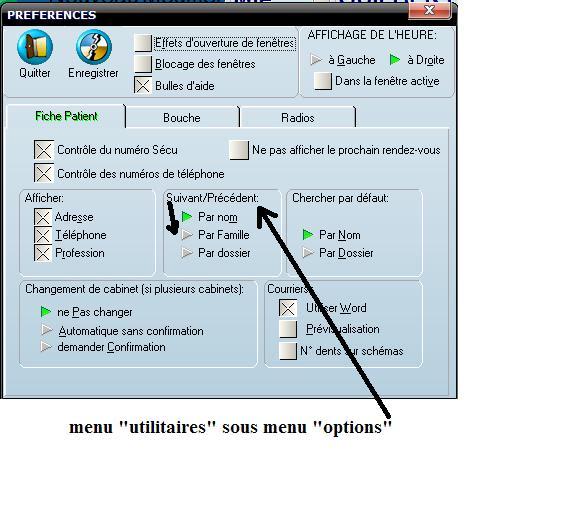This screenshot has height=515, width=563.
Task: Uncheck Contrôle du numéro Sécu
Action: coord(44,150)
